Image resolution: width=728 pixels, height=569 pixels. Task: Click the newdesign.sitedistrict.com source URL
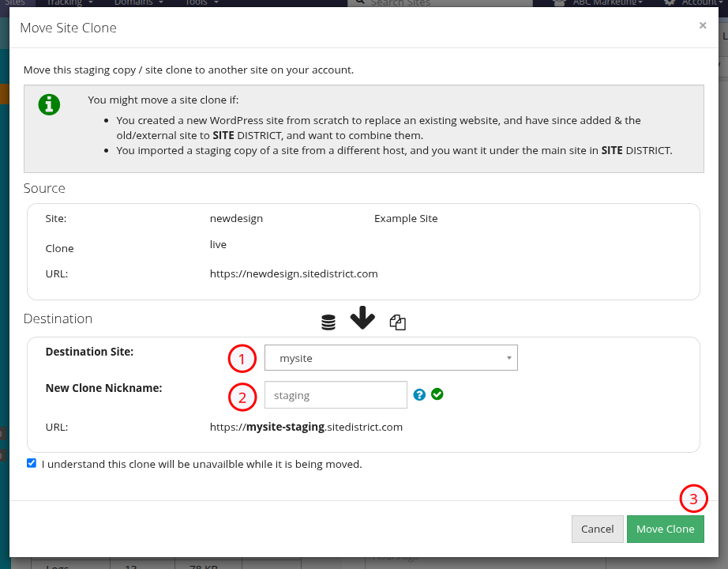(x=294, y=274)
